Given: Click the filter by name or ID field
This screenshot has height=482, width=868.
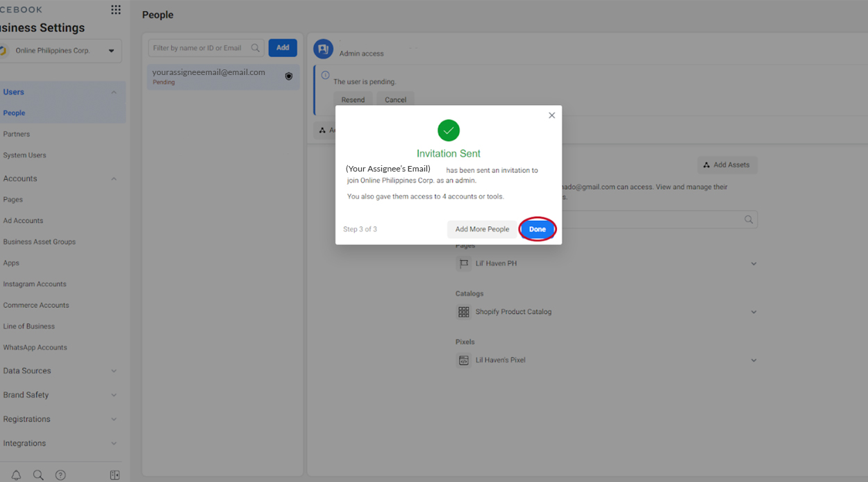Looking at the screenshot, I should tap(206, 48).
